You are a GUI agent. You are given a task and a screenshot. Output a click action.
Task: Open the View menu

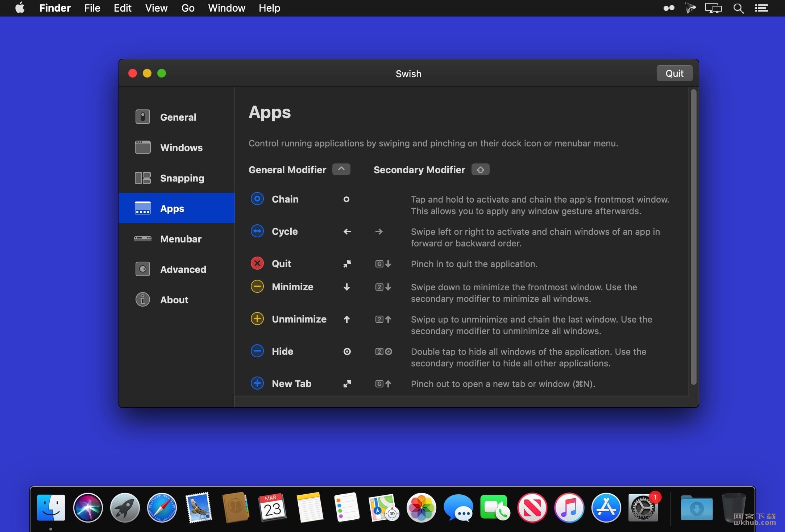click(156, 8)
